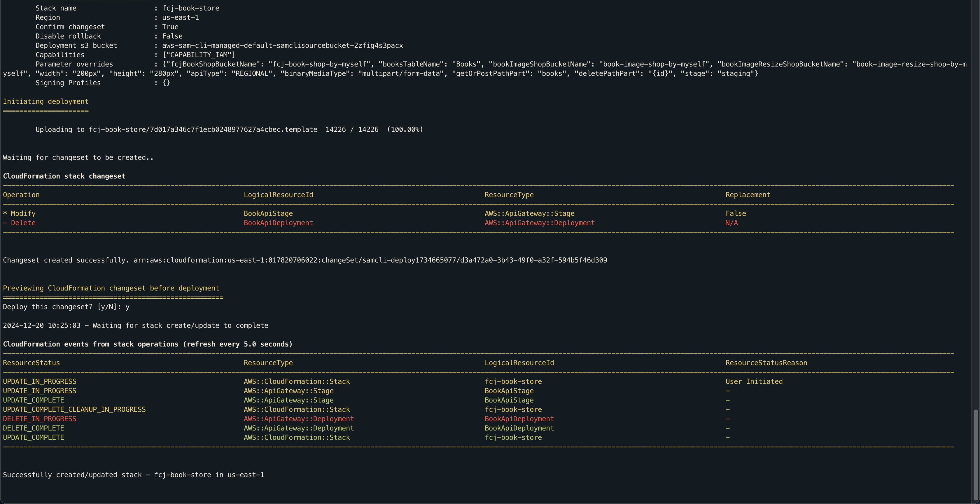Screen dimensions: 980x504
Task: Click 'Successfully created/updated stack' message
Action: tap(134, 475)
